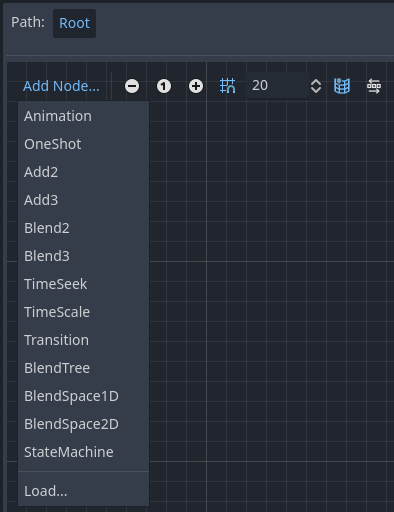This screenshot has width=394, height=512.
Task: Click the Root path button
Action: (x=74, y=23)
